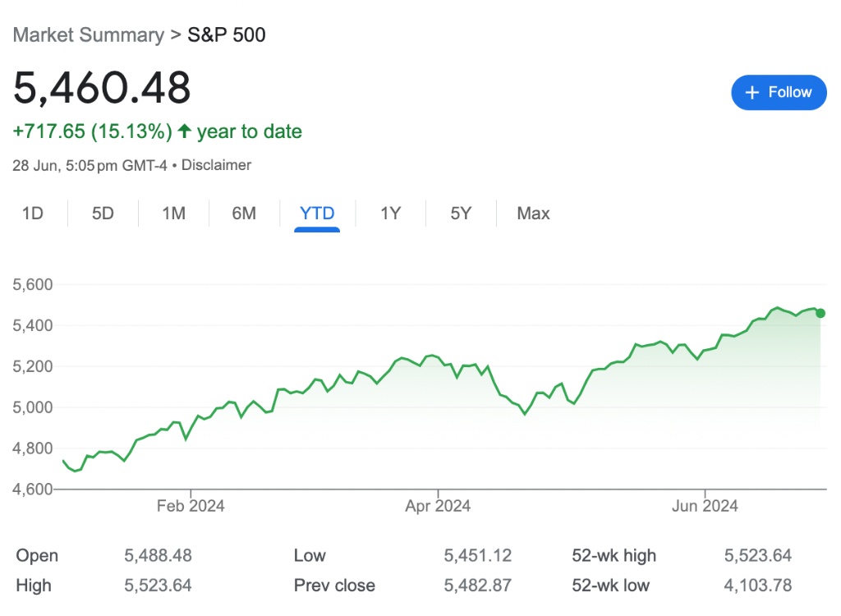Click the Prev close value 5,482.87
Image resolution: width=841 pixels, height=616 pixels.
point(477,586)
